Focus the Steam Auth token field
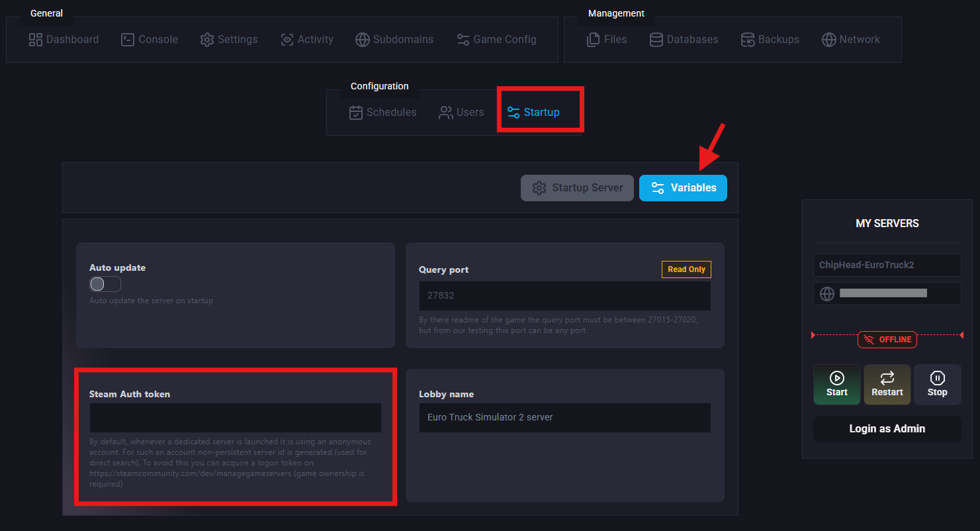The width and height of the screenshot is (980, 531). click(x=235, y=418)
